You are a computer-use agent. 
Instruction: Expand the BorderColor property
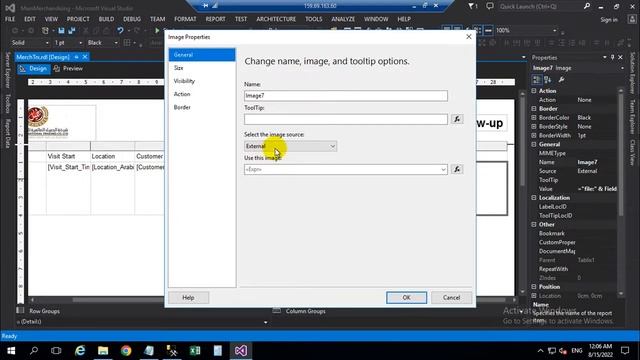(534, 118)
